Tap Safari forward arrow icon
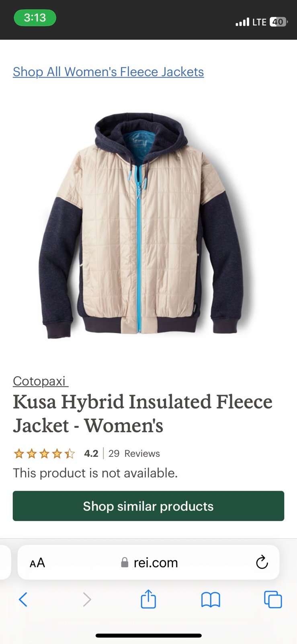Screen dimensions: 297x644 [87, 599]
